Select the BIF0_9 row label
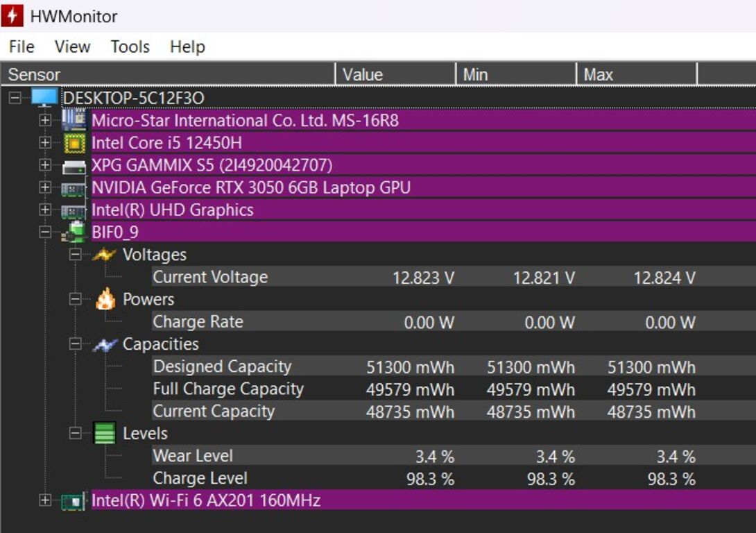The image size is (756, 533). pyautogui.click(x=115, y=232)
